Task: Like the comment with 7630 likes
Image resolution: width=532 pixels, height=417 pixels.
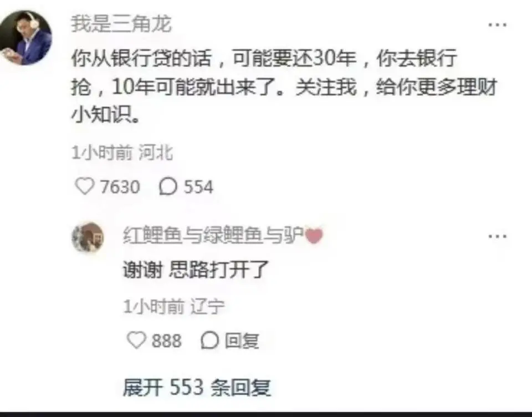Action: [84, 186]
